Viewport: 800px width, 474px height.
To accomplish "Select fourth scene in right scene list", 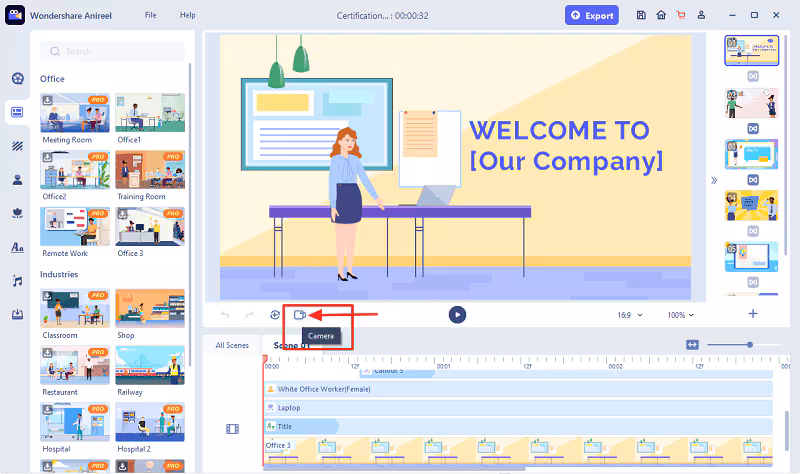I will (x=752, y=206).
